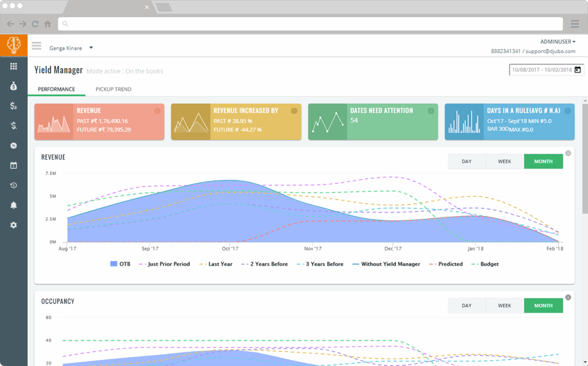Reload the page in browser
588x366 pixels.
click(x=35, y=24)
